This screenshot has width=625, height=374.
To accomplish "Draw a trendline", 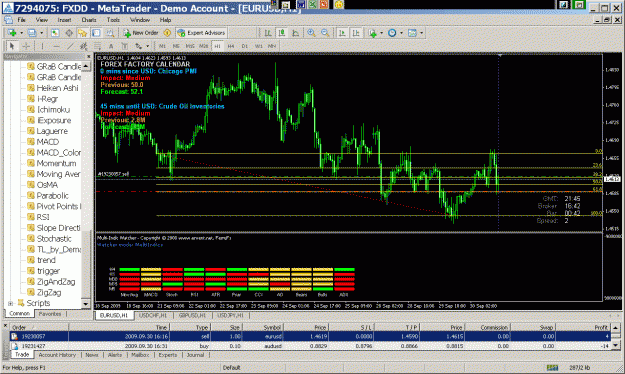I will pos(70,46).
